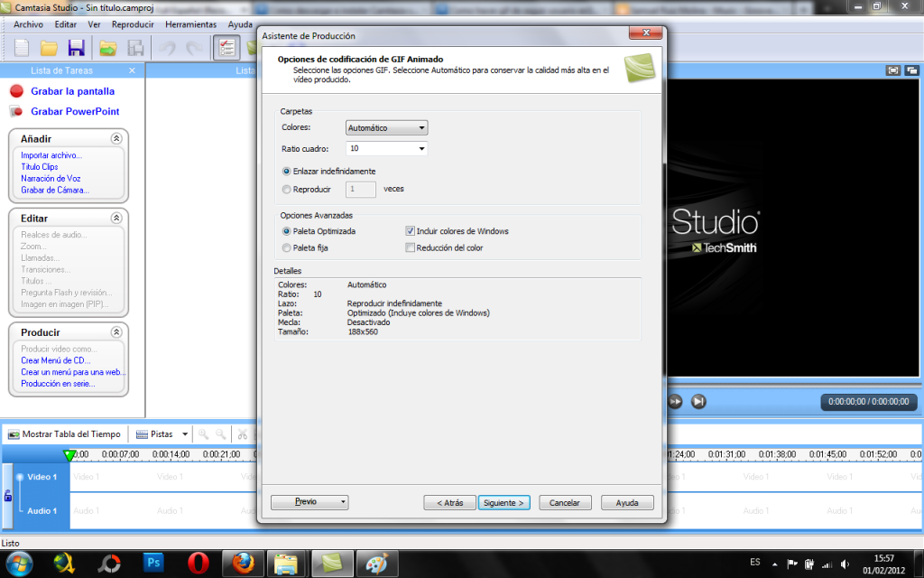Viewport: 924px width, 578px height.
Task: Click the greyed-out multi-save toolbar icon
Action: (x=135, y=48)
